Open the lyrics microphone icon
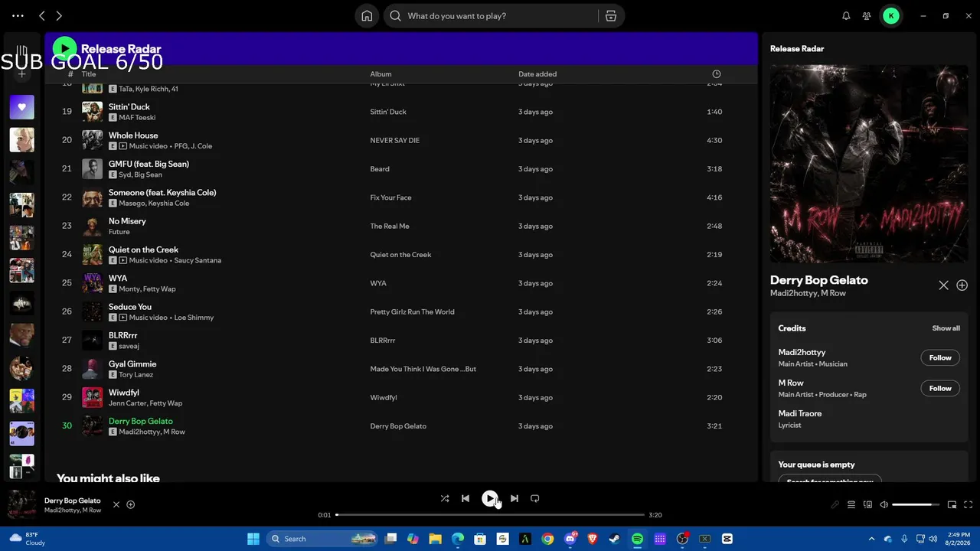This screenshot has height=551, width=980. (835, 505)
